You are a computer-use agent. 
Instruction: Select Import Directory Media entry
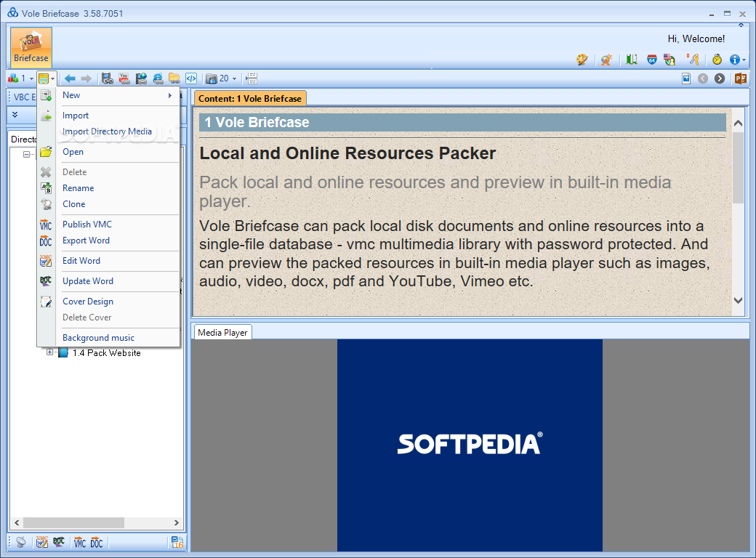coord(108,132)
